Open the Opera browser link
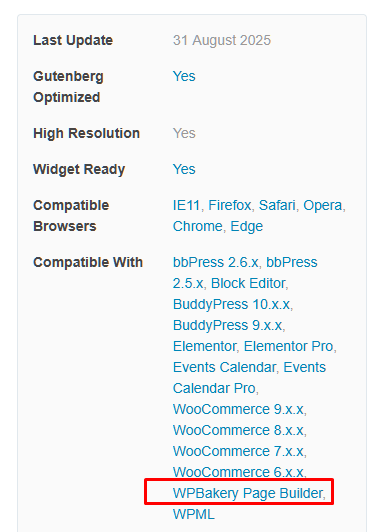This screenshot has height=532, width=374. (322, 205)
